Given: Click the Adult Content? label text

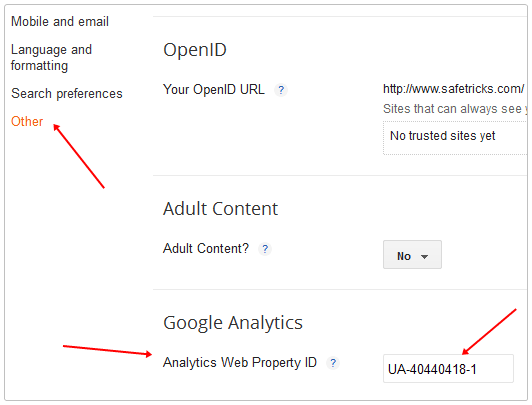Looking at the screenshot, I should point(206,249).
